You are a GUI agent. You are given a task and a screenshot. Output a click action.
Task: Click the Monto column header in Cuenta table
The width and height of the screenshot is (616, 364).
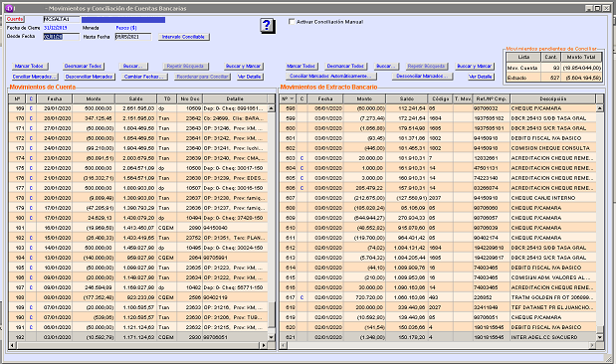coord(94,98)
